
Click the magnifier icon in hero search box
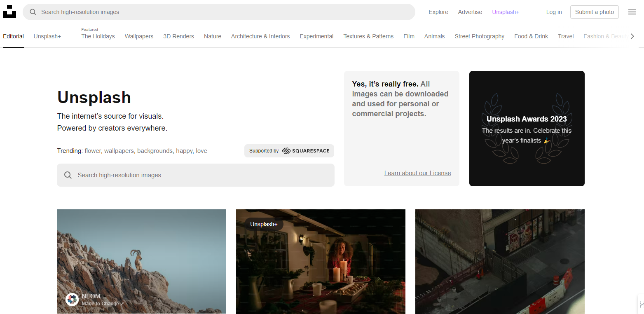(68, 175)
